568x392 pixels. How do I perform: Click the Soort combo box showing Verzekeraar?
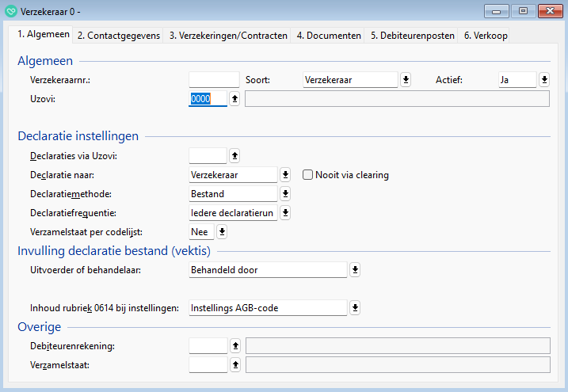coord(350,80)
